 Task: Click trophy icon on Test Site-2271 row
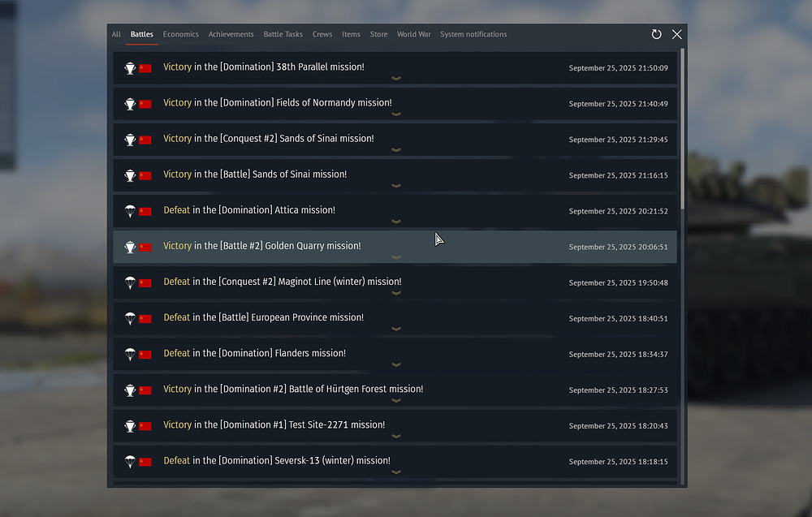[130, 425]
